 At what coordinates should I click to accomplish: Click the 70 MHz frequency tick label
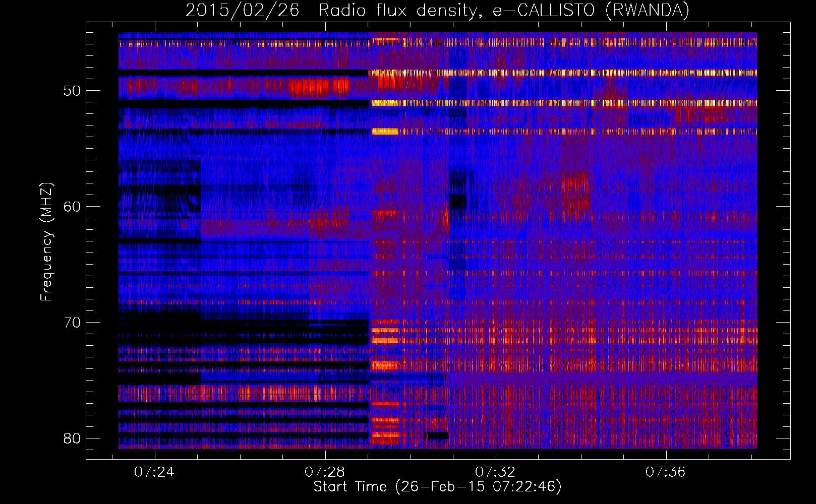[x=72, y=323]
